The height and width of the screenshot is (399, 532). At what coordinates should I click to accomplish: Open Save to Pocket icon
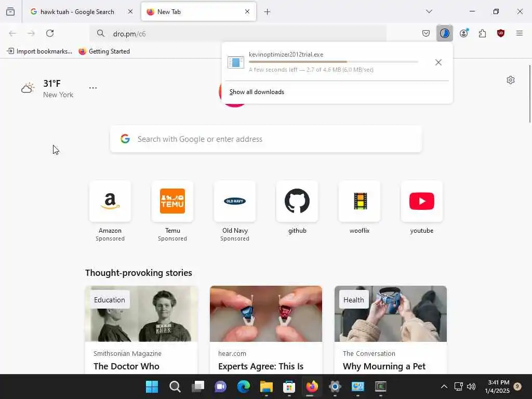tap(426, 33)
